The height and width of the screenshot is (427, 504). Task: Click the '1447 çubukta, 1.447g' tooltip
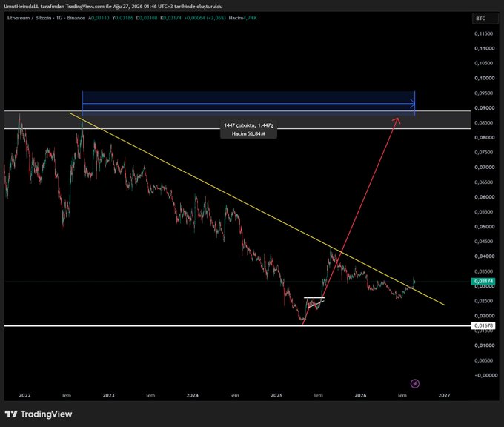248,125
